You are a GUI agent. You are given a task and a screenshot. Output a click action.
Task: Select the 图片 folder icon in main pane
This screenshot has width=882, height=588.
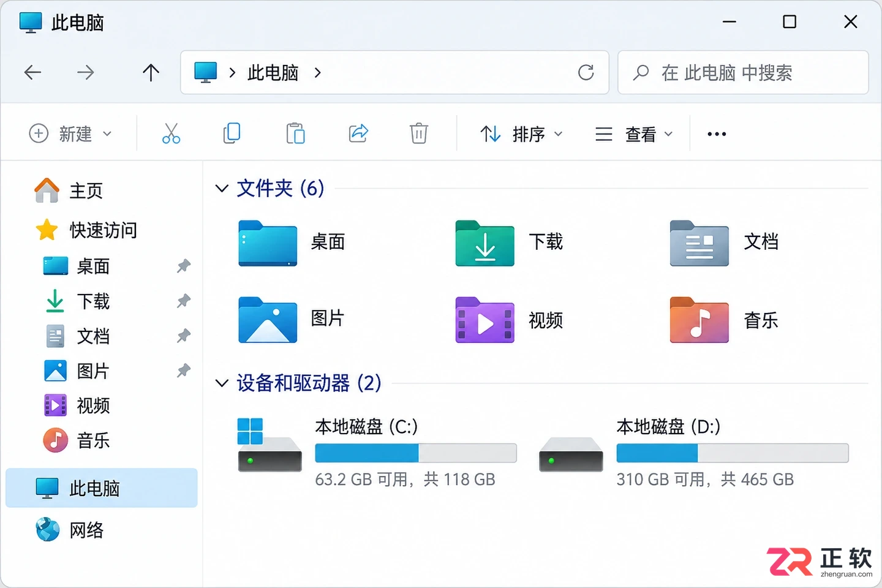click(268, 320)
